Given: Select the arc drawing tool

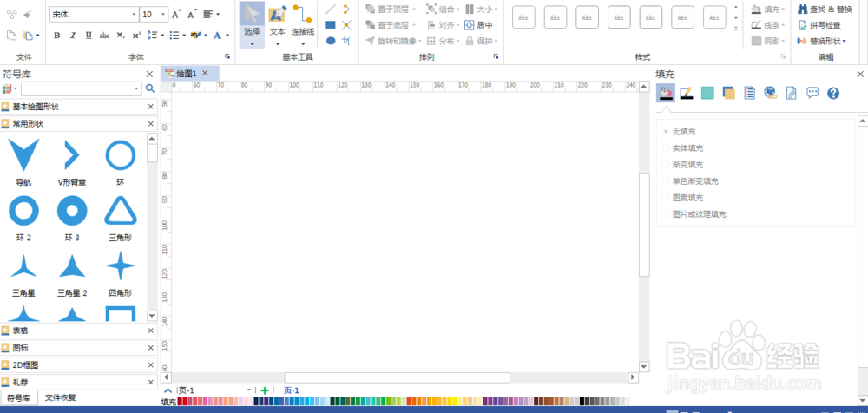Looking at the screenshot, I should (346, 9).
